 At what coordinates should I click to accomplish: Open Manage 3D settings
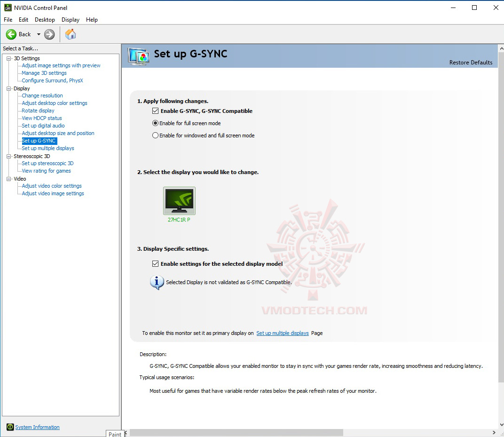click(x=44, y=73)
